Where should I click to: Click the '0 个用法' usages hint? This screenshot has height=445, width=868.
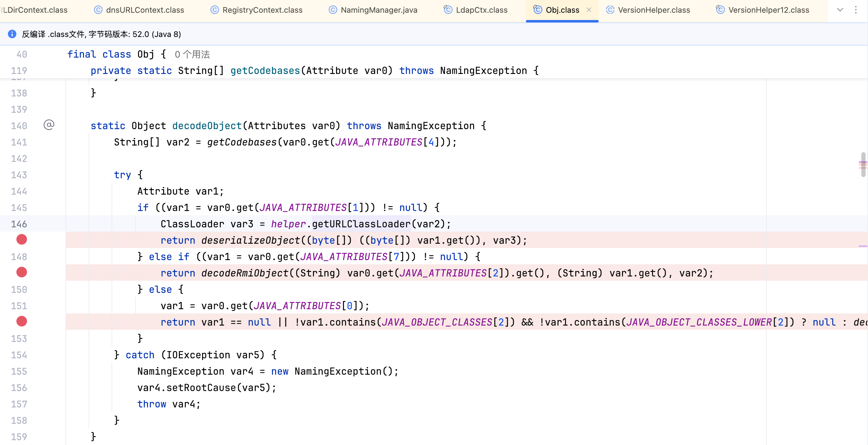pyautogui.click(x=192, y=54)
